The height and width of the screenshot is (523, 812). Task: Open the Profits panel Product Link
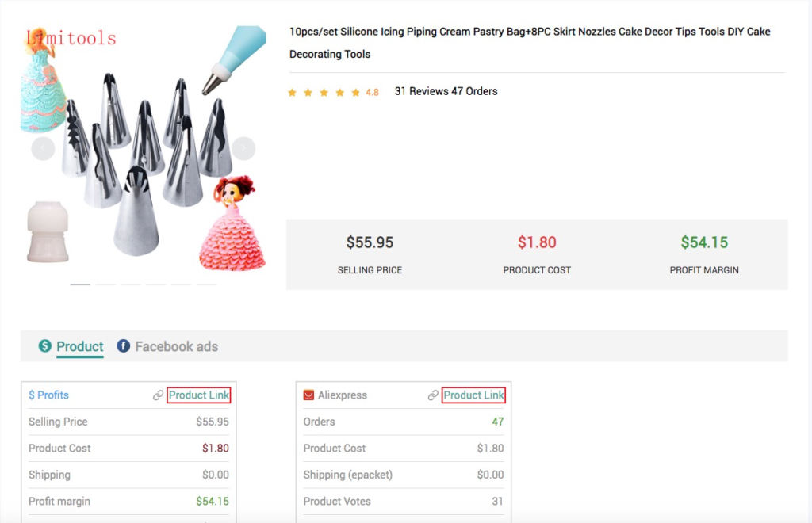pyautogui.click(x=199, y=395)
